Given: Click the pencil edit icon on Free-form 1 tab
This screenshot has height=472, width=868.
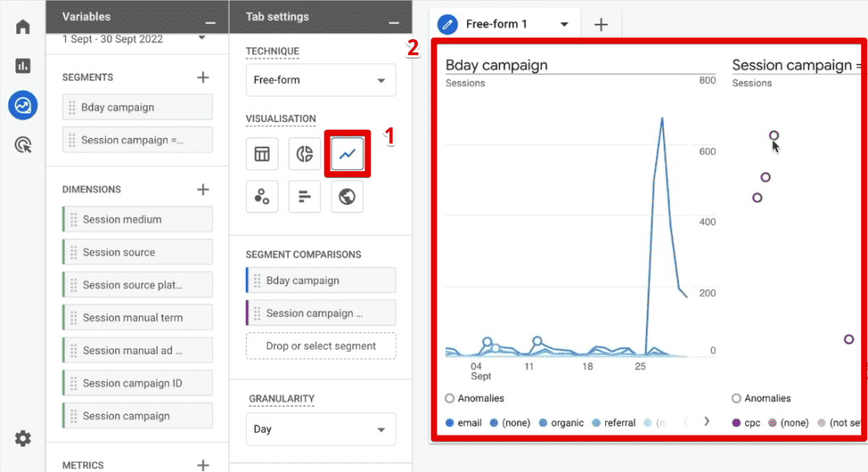Looking at the screenshot, I should (x=448, y=25).
